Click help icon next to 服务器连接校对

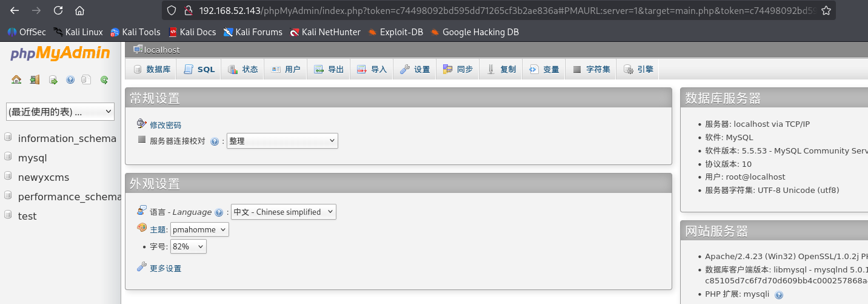215,141
